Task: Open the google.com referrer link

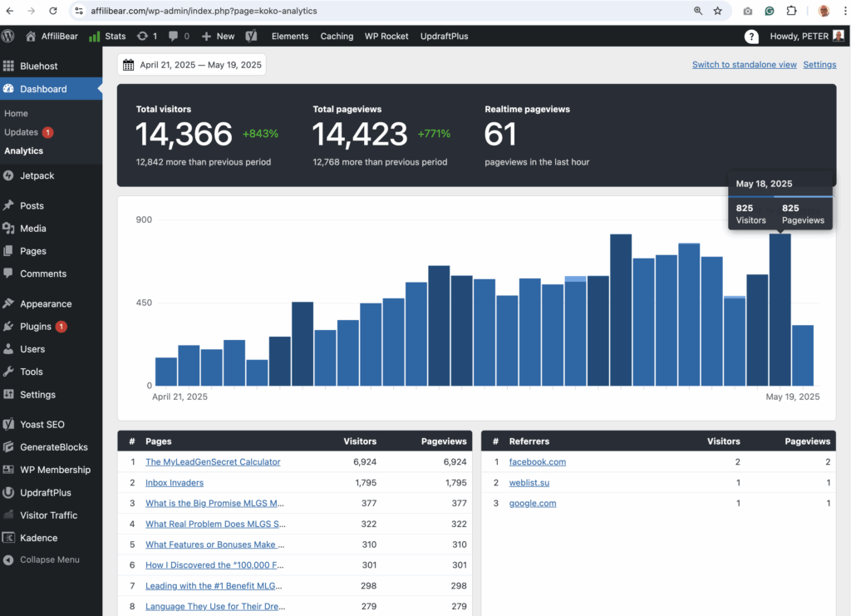Action: point(533,503)
